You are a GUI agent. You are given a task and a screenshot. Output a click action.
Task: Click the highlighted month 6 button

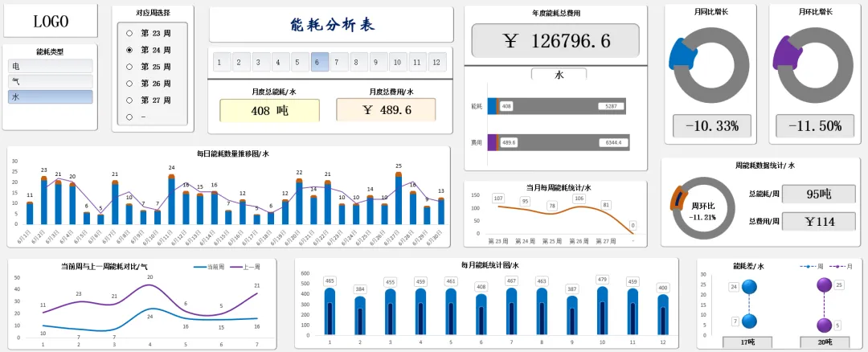pos(319,62)
